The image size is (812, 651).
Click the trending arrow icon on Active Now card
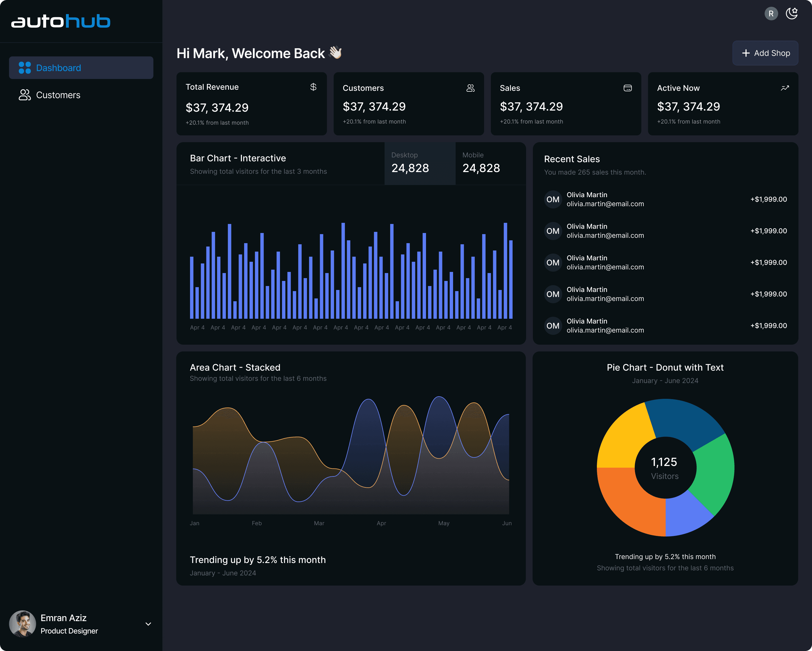pos(785,87)
